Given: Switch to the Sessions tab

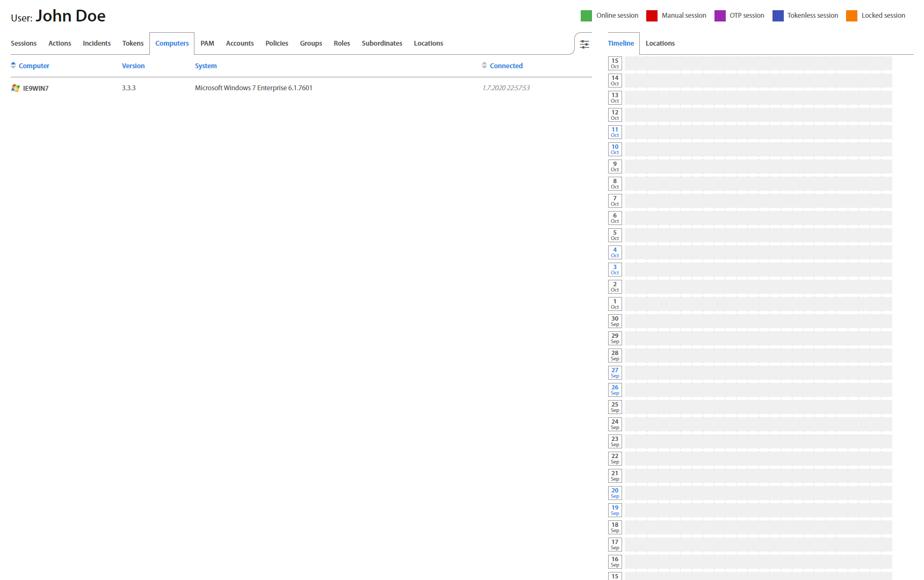Looking at the screenshot, I should 24,44.
